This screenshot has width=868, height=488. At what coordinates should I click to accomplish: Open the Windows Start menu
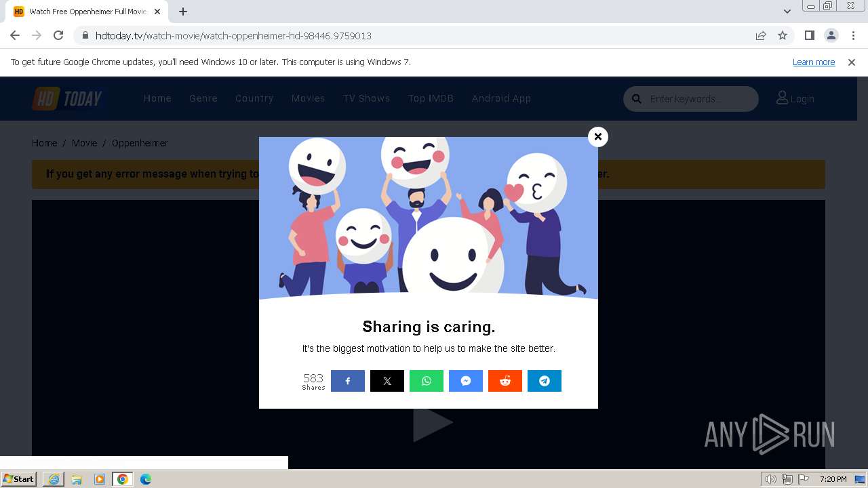click(19, 479)
